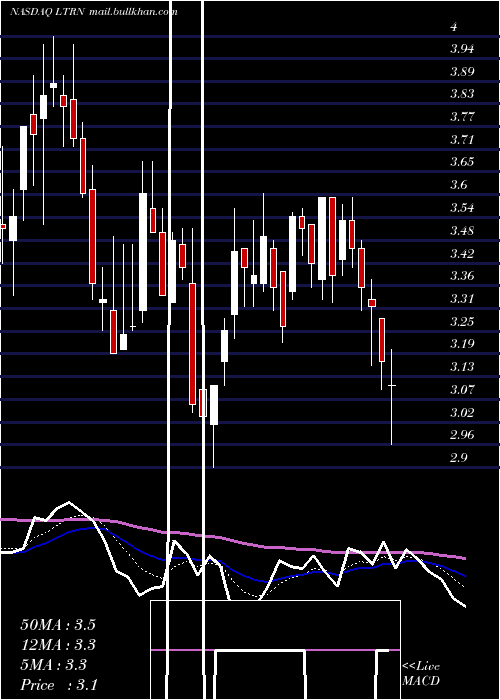Click the last candle with the long lower wick
The width and height of the screenshot is (500, 700).
(x=392, y=397)
